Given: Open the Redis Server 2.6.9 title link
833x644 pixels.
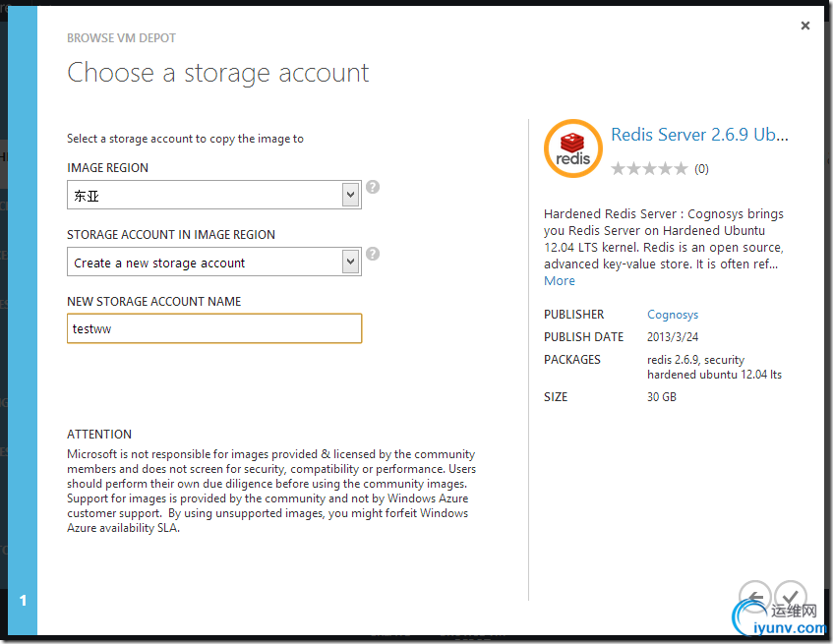Looking at the screenshot, I should click(x=699, y=135).
